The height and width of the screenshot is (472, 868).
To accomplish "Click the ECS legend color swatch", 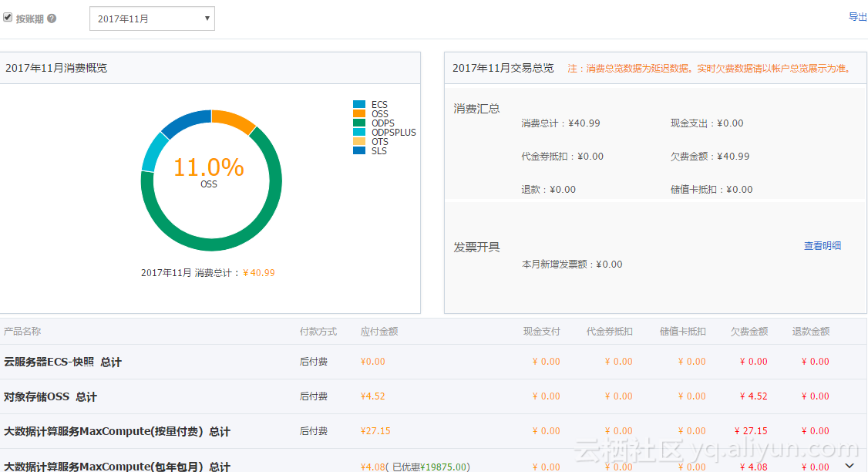I will pos(359,104).
